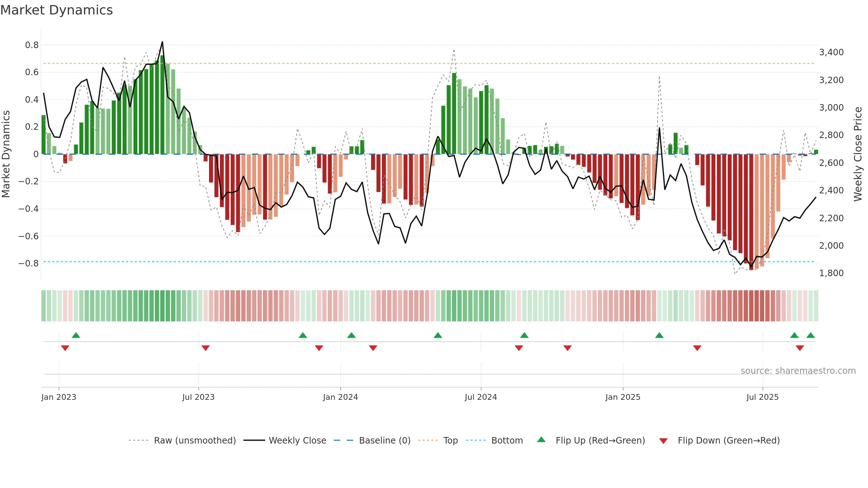Click the Jan 2024 x-axis label

(x=340, y=397)
